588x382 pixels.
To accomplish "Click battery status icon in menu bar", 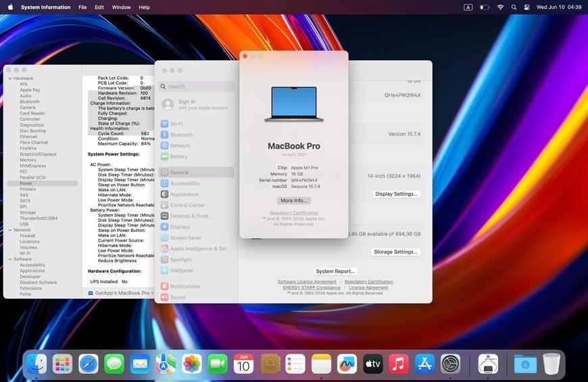I will click(485, 7).
